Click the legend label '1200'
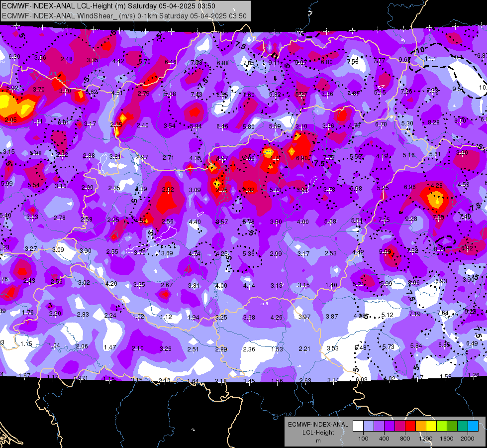This screenshot has width=487, height=448. 426,439
